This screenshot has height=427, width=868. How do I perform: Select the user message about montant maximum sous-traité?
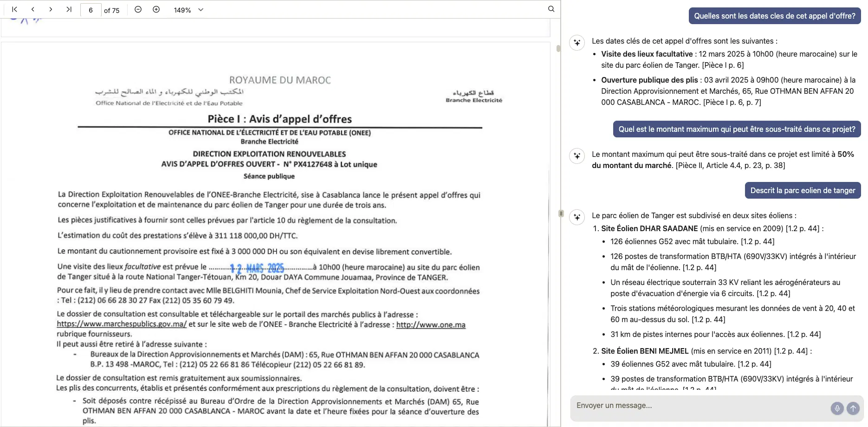pyautogui.click(x=737, y=129)
